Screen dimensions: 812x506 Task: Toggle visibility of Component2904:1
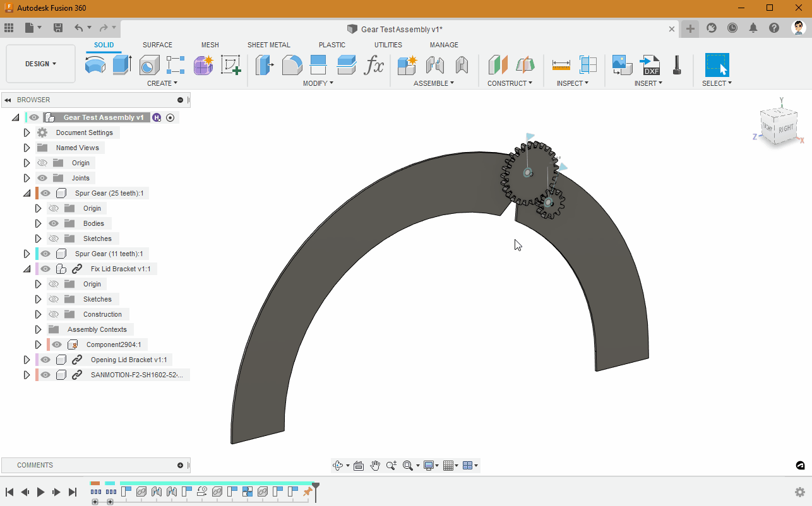tap(56, 344)
